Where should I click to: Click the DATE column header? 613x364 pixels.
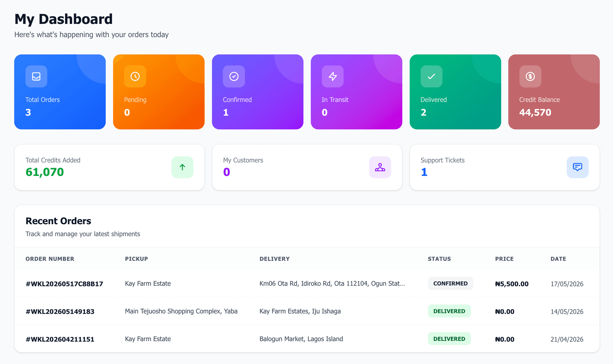(x=558, y=259)
